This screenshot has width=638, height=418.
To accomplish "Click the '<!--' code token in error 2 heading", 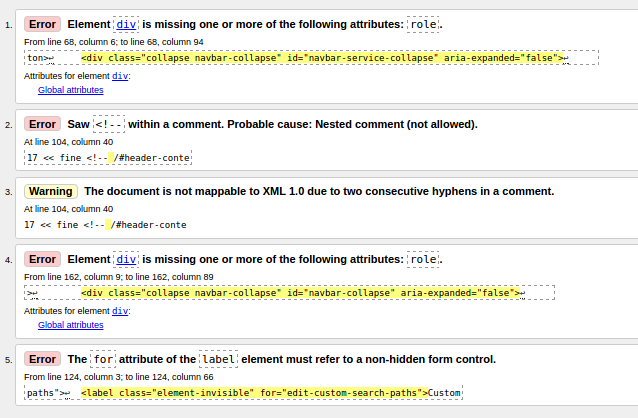I will 109,124.
